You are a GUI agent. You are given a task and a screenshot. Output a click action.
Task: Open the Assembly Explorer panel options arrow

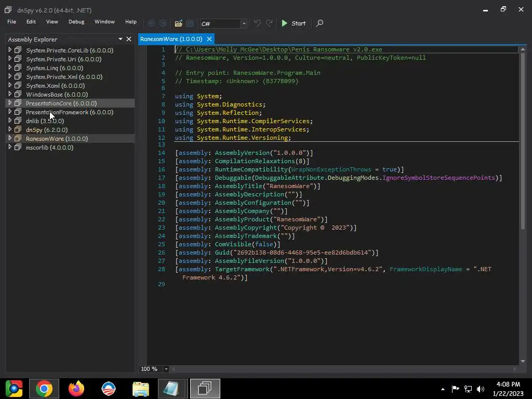[x=121, y=39]
